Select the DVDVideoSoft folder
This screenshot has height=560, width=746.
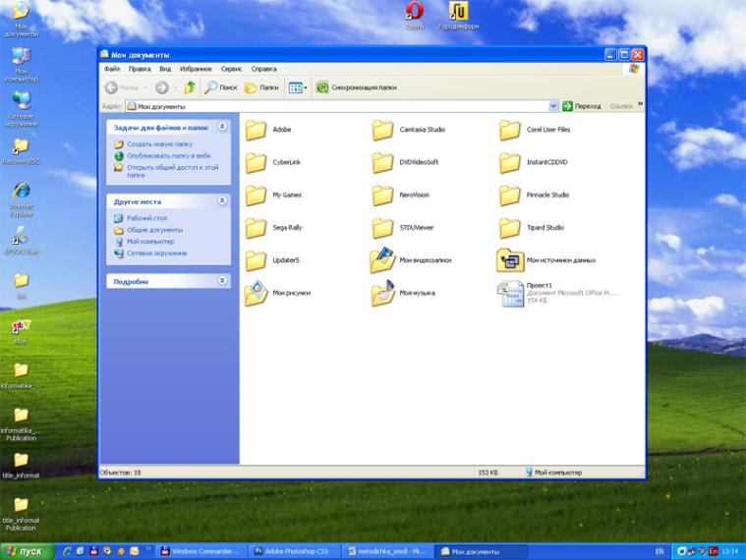[405, 162]
